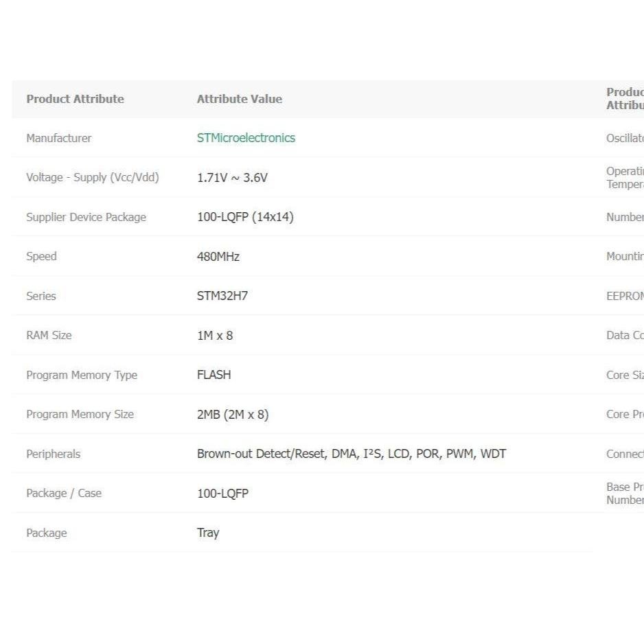Viewport: 644px width, 644px height.
Task: Select the "Series" attribute label
Action: (41, 296)
